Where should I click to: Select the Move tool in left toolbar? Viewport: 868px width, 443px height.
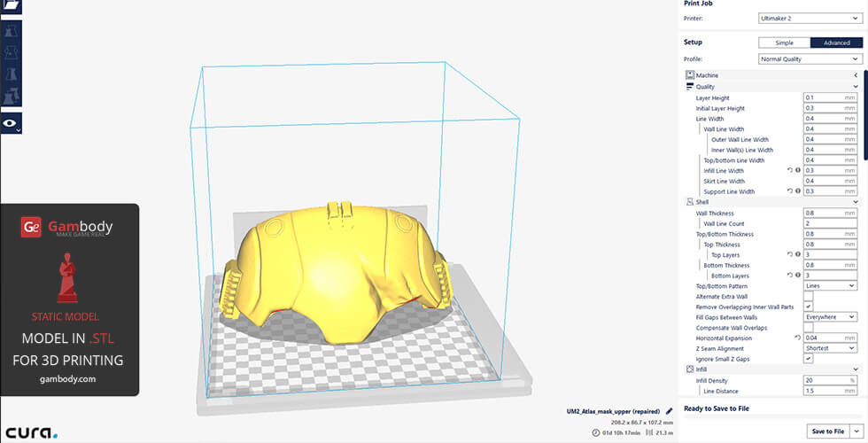10,32
